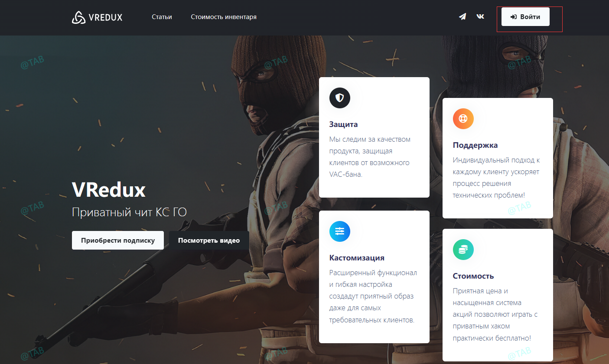
Task: Open the VK social network icon
Action: pos(480,17)
